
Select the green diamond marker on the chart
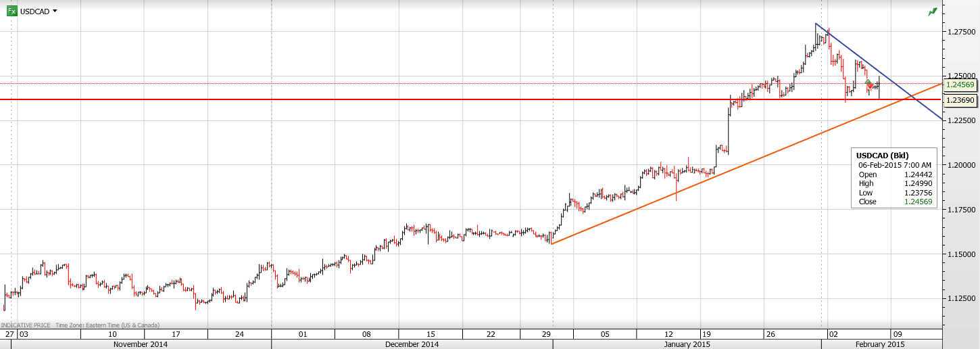(x=868, y=83)
